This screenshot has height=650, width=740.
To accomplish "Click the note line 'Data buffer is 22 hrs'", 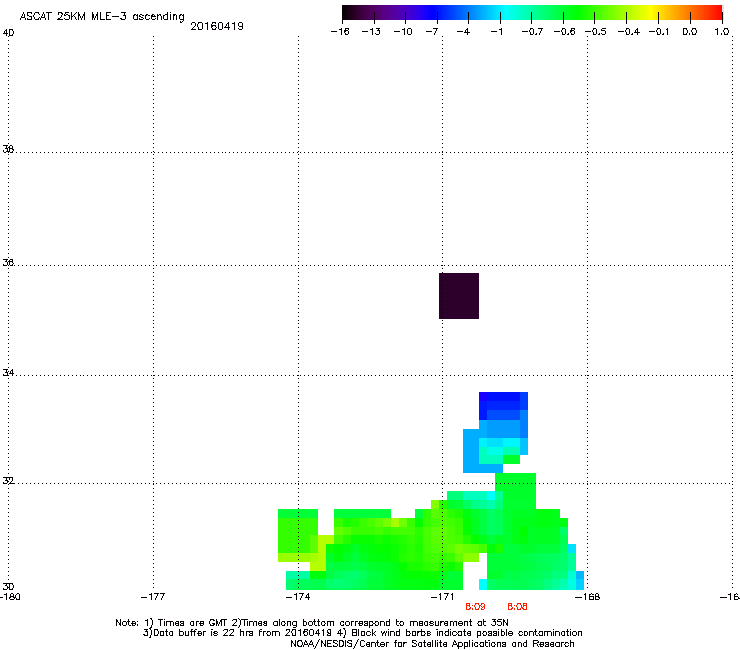I will [362, 633].
